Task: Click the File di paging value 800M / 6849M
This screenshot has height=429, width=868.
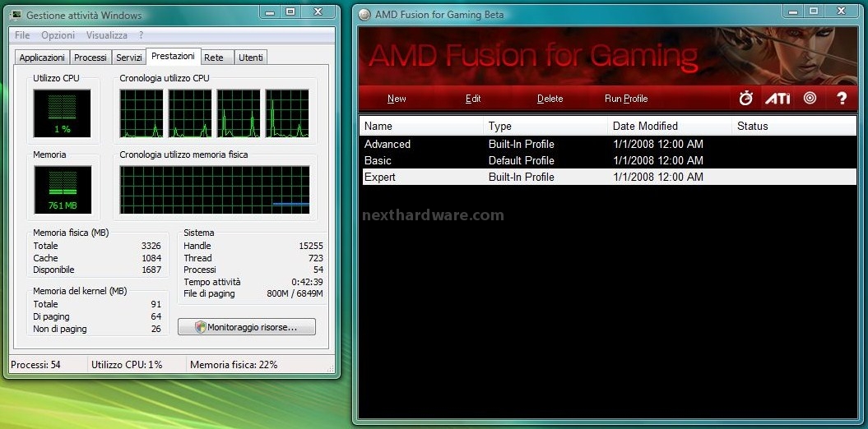Action: tap(295, 293)
